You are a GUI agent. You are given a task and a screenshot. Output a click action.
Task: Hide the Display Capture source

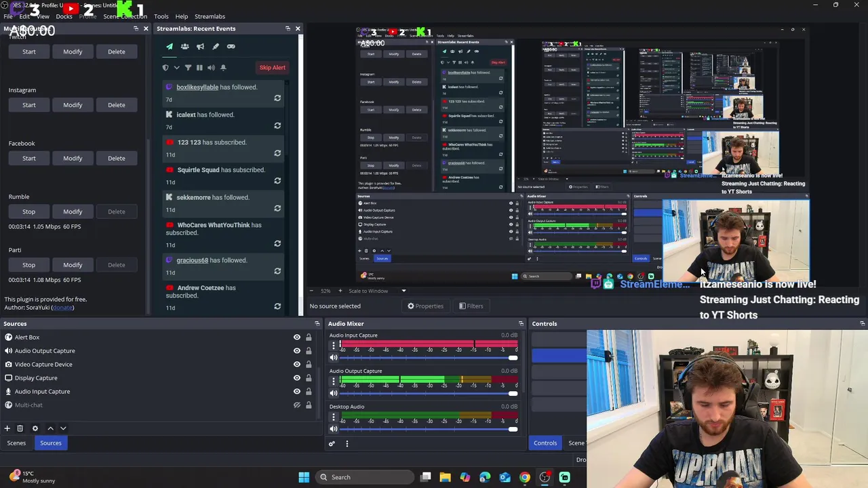(x=296, y=378)
